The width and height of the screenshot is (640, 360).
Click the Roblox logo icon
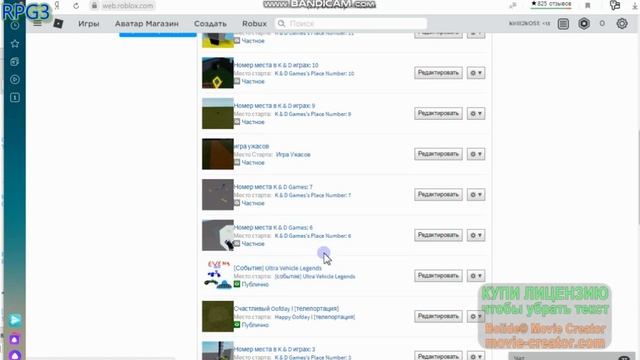click(58, 24)
